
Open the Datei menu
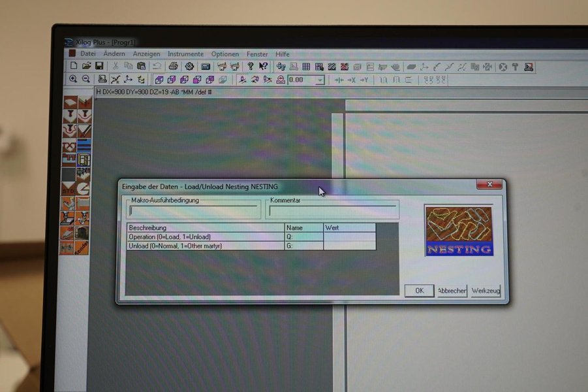(87, 54)
